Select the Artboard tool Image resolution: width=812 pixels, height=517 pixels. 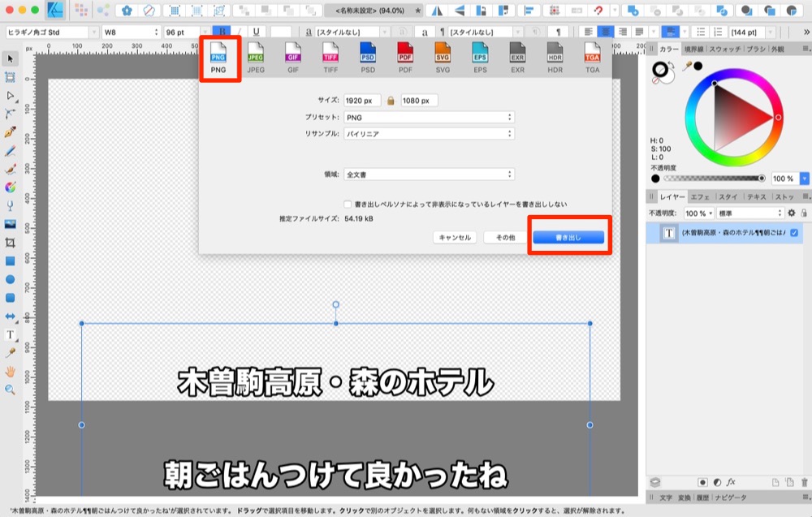click(11, 78)
